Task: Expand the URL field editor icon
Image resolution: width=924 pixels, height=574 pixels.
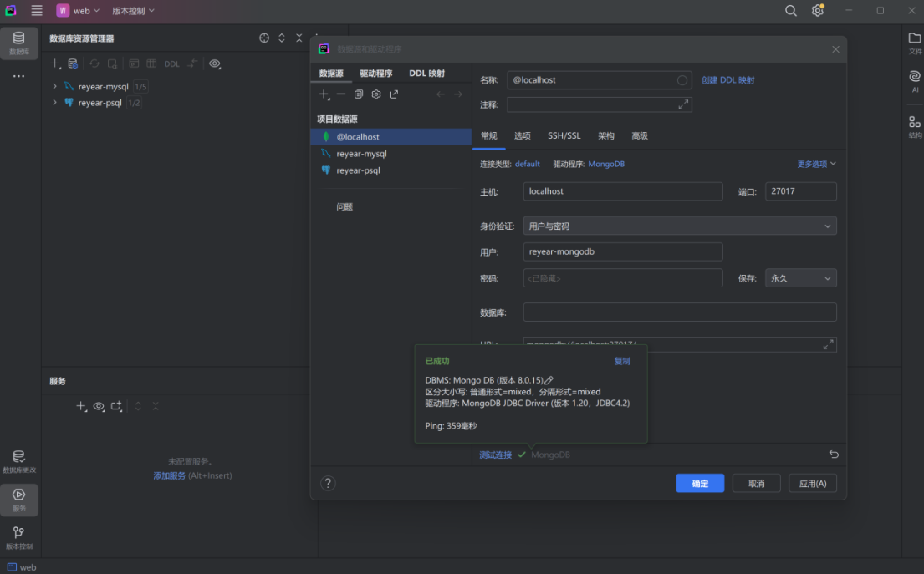Action: coord(828,344)
